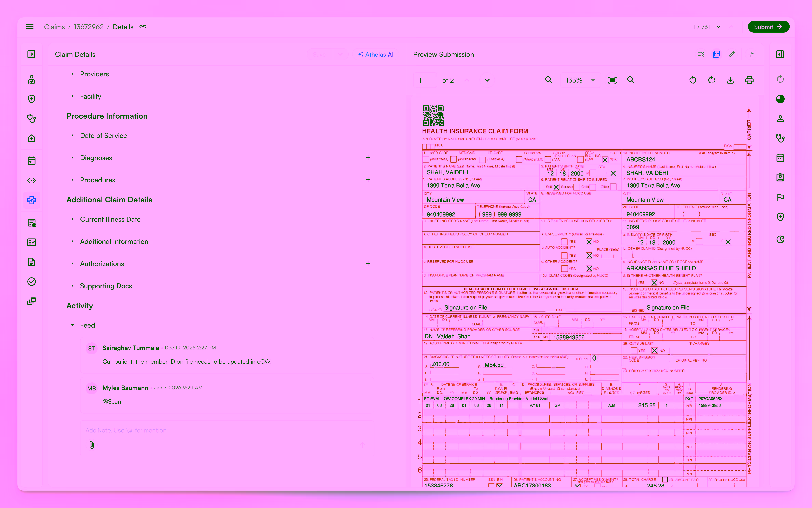Print the claim form
Viewport: 812px width, 508px height.
click(749, 80)
